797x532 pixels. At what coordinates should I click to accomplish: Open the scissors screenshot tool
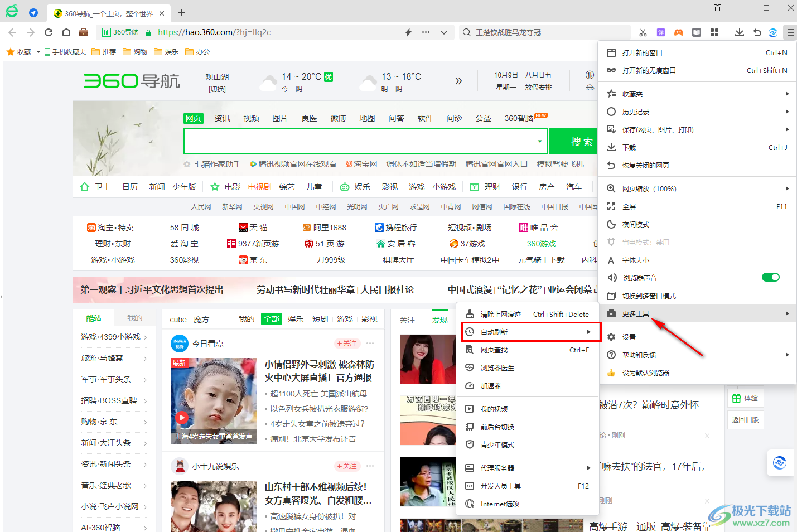(643, 32)
